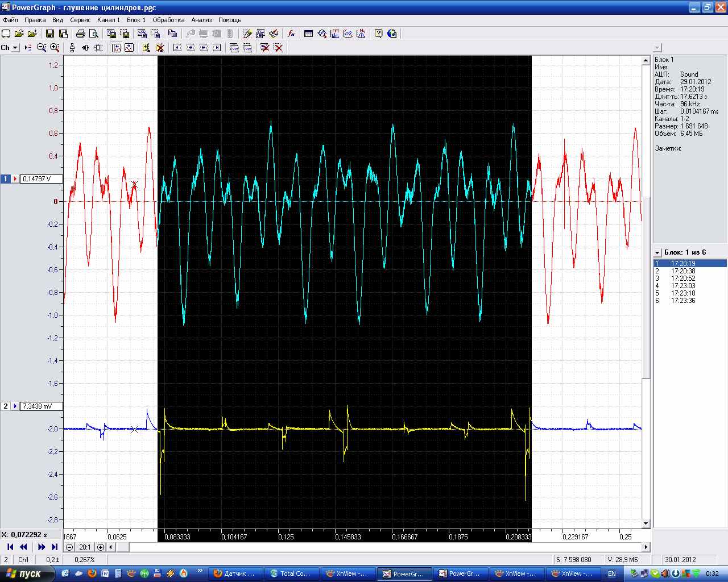Click the folder icon with plus sign
The height and width of the screenshot is (582, 728).
(x=32, y=34)
